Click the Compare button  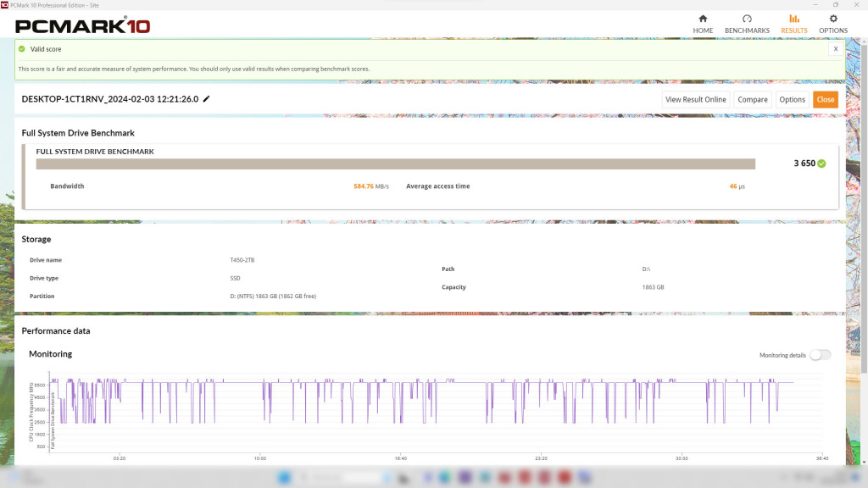(753, 100)
